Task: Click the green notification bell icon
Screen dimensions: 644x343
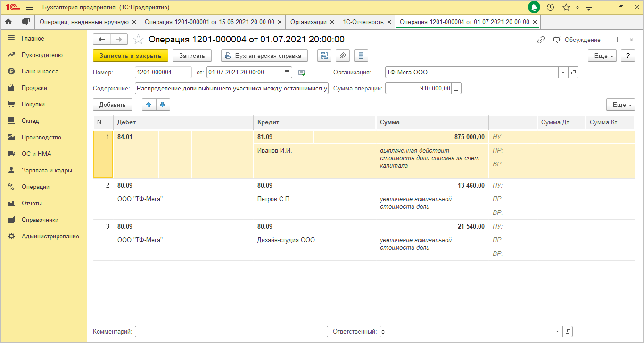Action: point(534,8)
